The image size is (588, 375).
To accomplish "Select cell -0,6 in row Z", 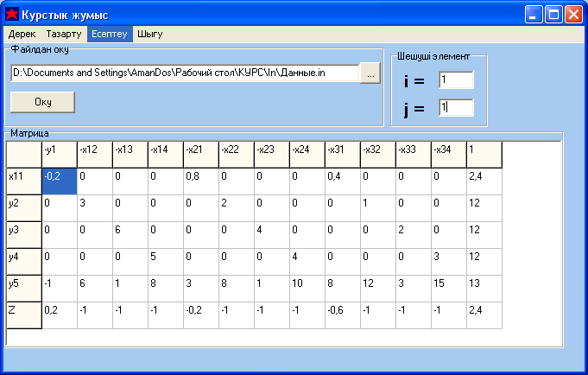I will tap(343, 315).
